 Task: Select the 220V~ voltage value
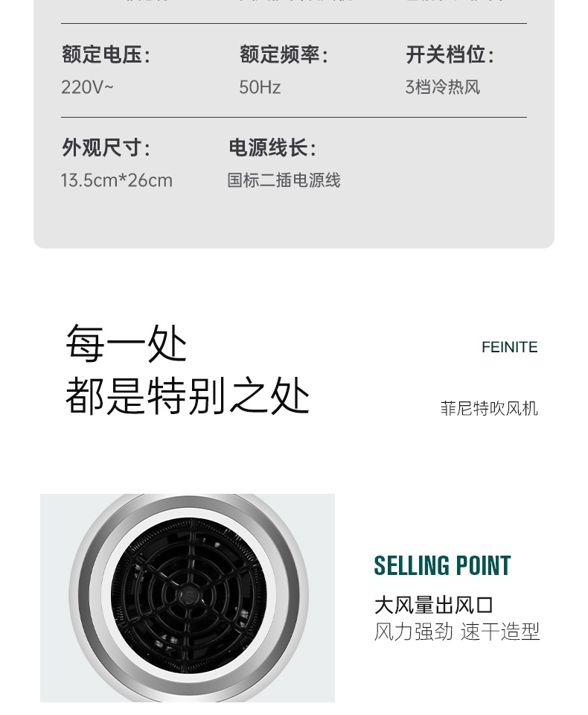pos(87,87)
